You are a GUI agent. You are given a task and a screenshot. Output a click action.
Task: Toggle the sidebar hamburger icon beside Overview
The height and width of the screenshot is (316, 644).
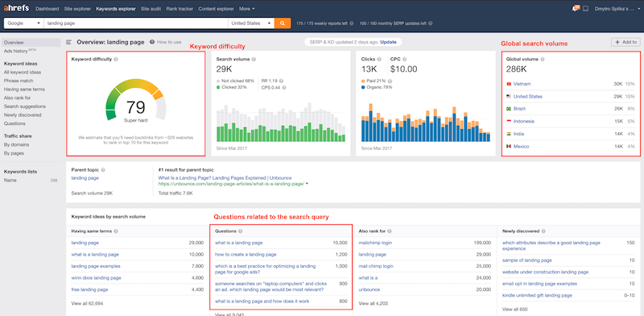tap(69, 42)
